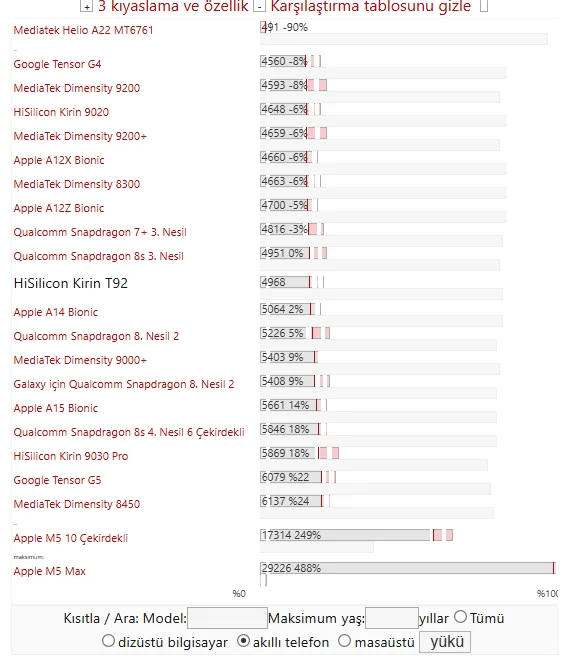Open MediaTek Dimensity 9200+ link

coord(80,136)
